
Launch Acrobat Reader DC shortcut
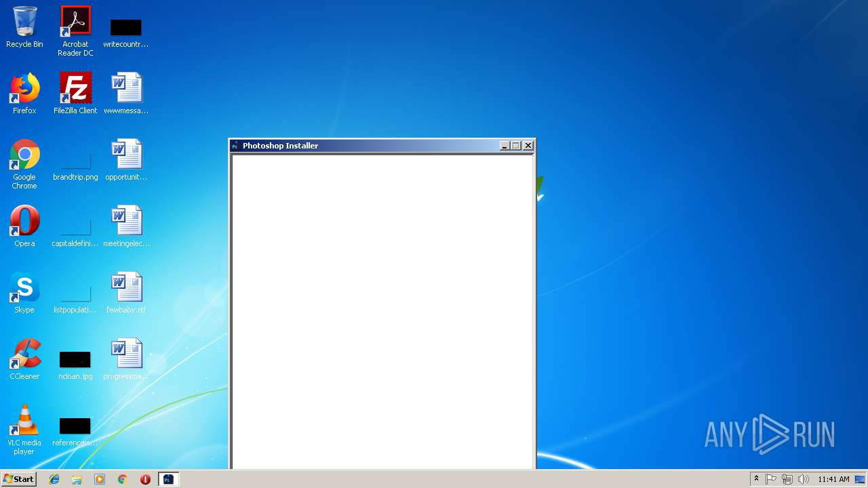click(x=75, y=31)
